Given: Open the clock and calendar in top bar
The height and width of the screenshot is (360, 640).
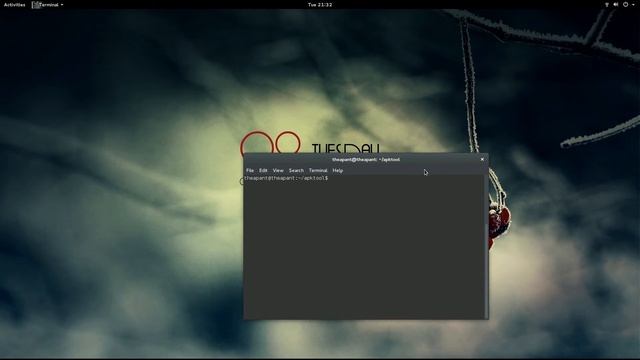Looking at the screenshot, I should coord(320,5).
